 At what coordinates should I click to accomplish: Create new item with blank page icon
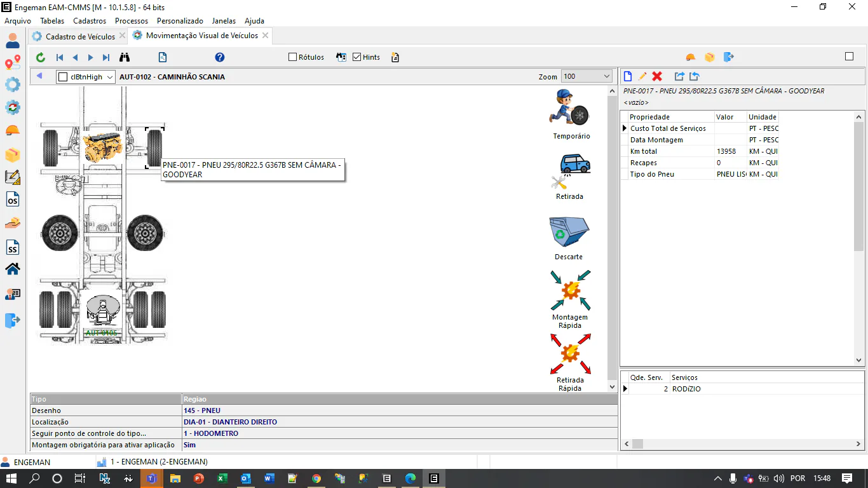coord(628,76)
